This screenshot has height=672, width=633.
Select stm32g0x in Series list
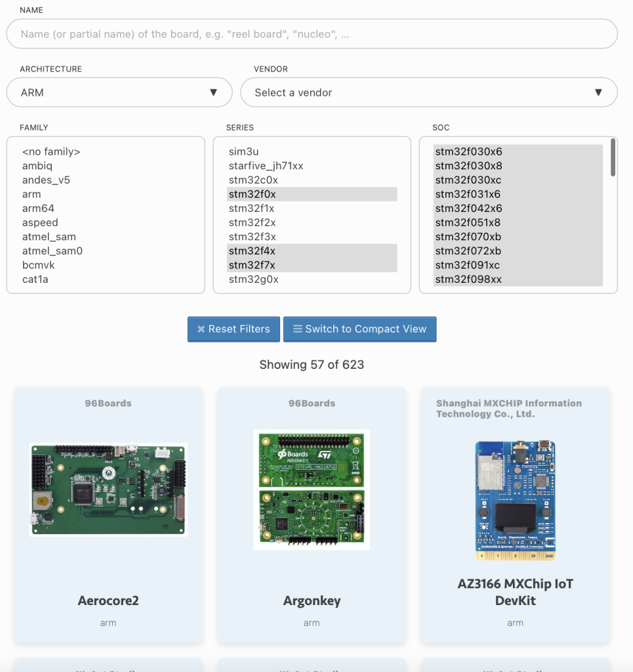(x=312, y=279)
